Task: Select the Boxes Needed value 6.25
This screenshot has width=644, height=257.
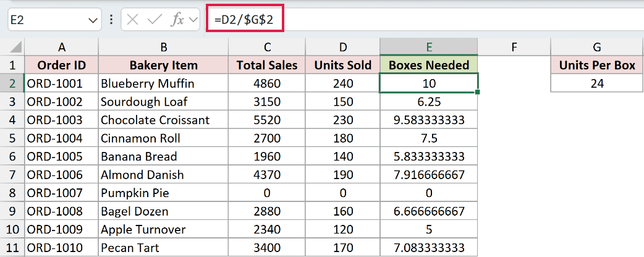Action: (x=429, y=101)
